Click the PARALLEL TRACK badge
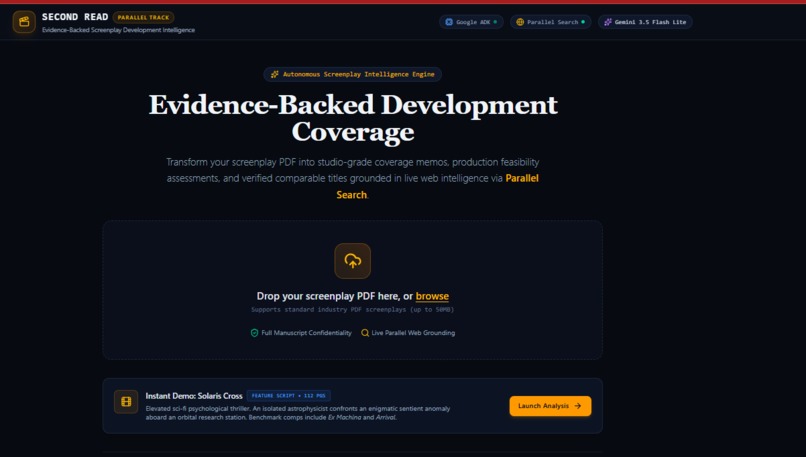The image size is (806, 457). pos(143,17)
